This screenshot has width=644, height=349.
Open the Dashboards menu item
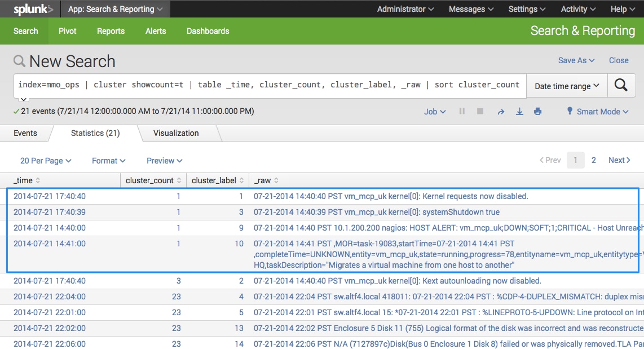pos(208,31)
